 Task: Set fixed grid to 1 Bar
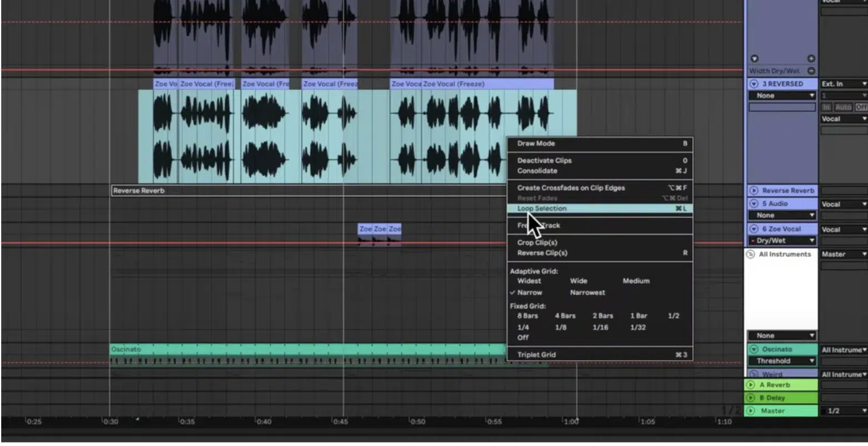639,316
